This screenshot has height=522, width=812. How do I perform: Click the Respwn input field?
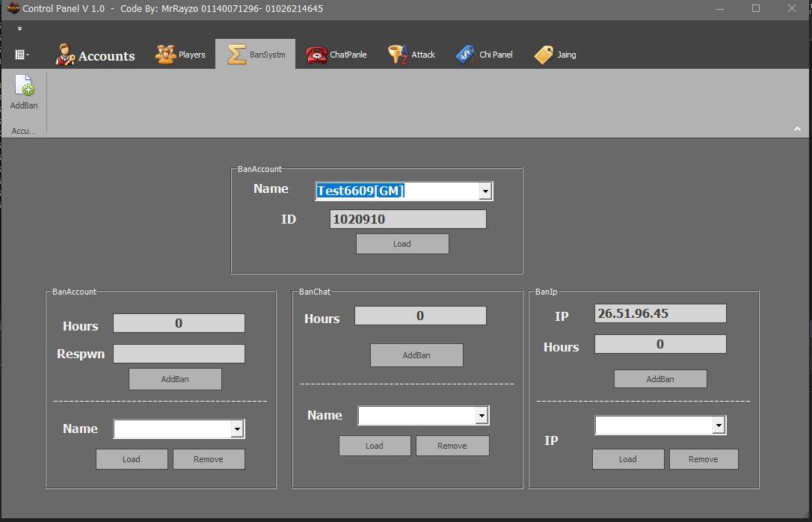pyautogui.click(x=179, y=354)
